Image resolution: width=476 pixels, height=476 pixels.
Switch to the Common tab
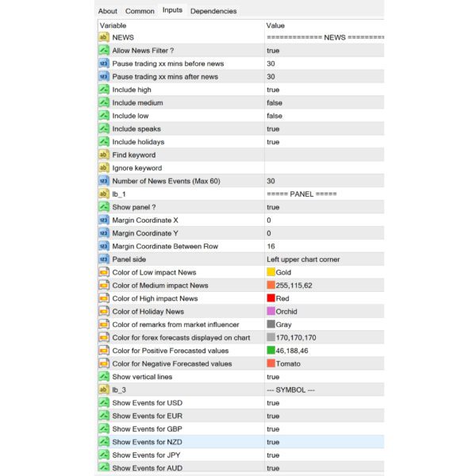click(x=140, y=11)
